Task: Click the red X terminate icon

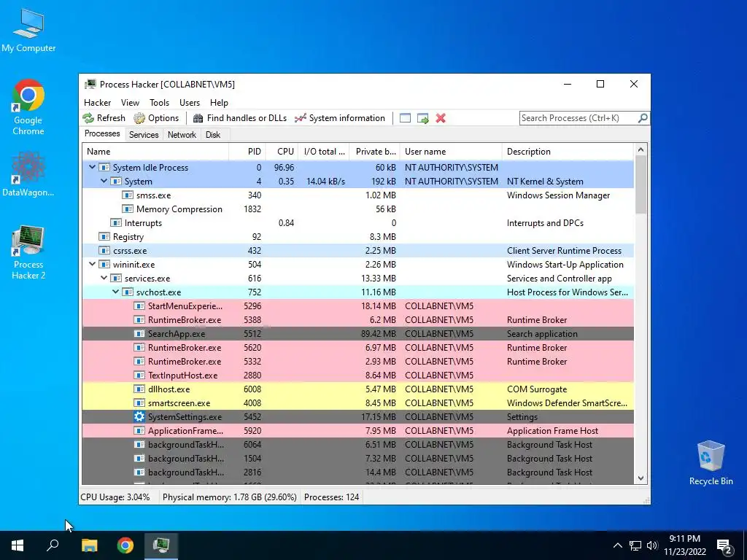Action: coord(441,118)
